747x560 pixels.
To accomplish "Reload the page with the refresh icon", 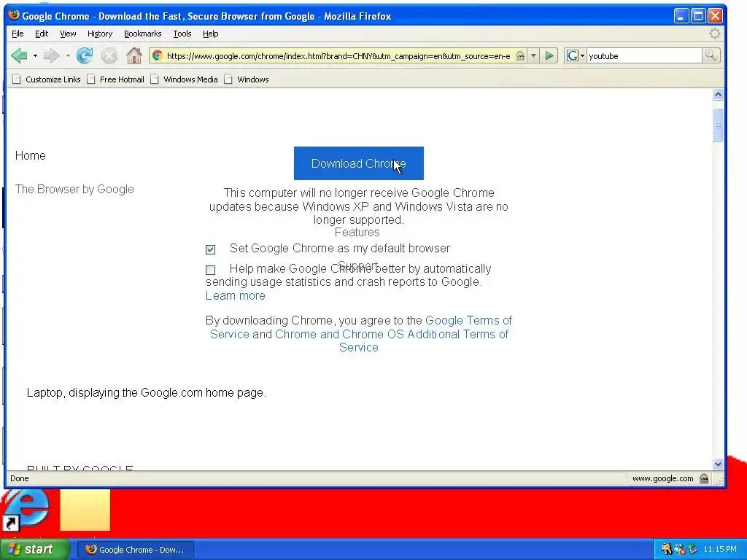I will pyautogui.click(x=85, y=55).
